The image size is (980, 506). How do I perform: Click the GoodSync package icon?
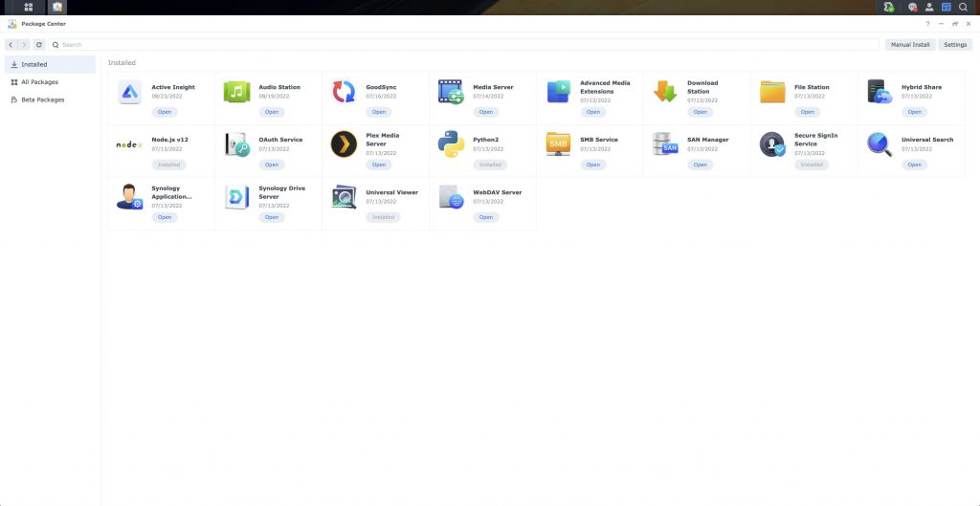[344, 92]
